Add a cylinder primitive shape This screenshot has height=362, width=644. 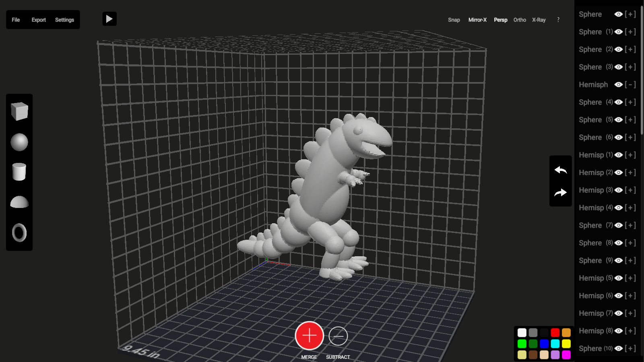pyautogui.click(x=19, y=172)
